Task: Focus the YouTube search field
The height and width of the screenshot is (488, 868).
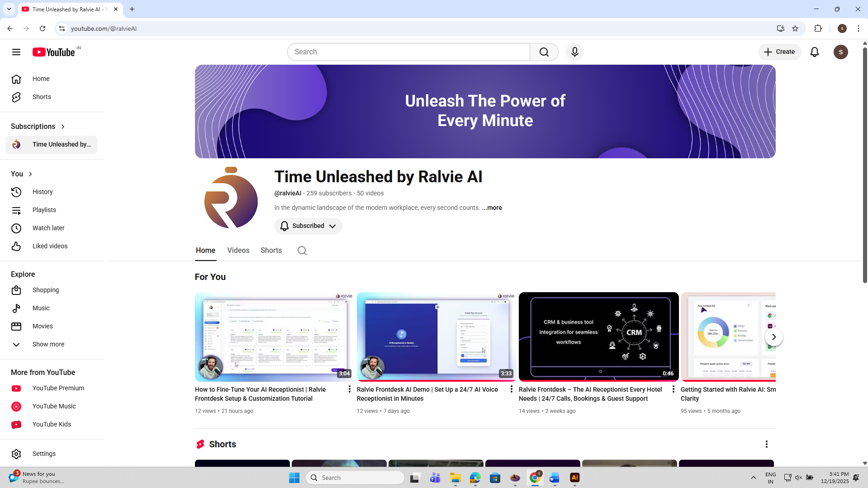Action: [408, 52]
